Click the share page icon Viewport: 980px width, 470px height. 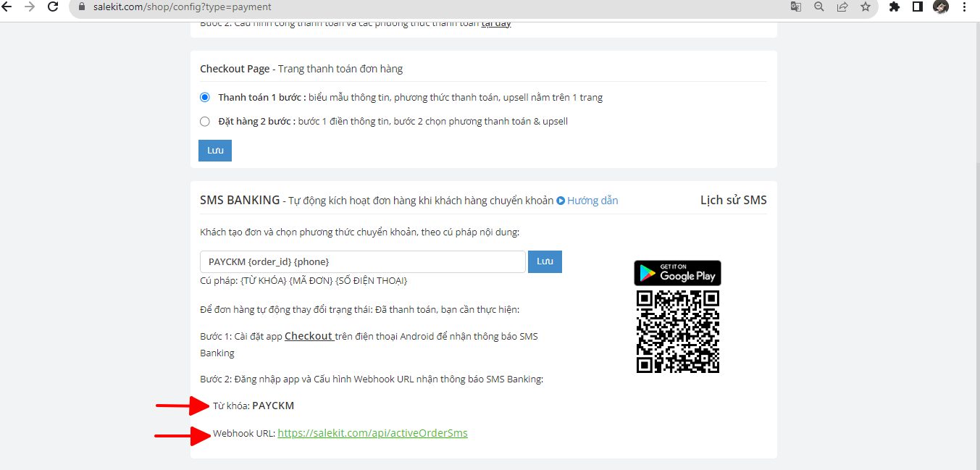click(842, 7)
